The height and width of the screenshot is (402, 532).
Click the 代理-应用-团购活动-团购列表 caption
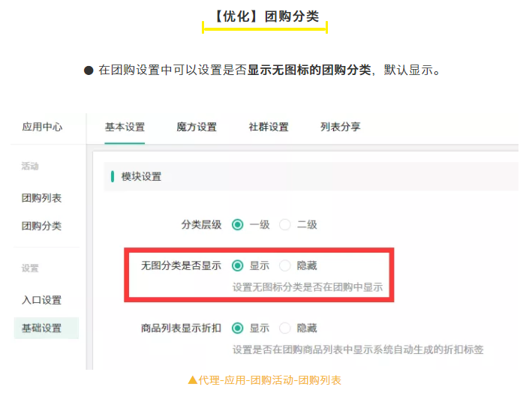[x=265, y=380]
